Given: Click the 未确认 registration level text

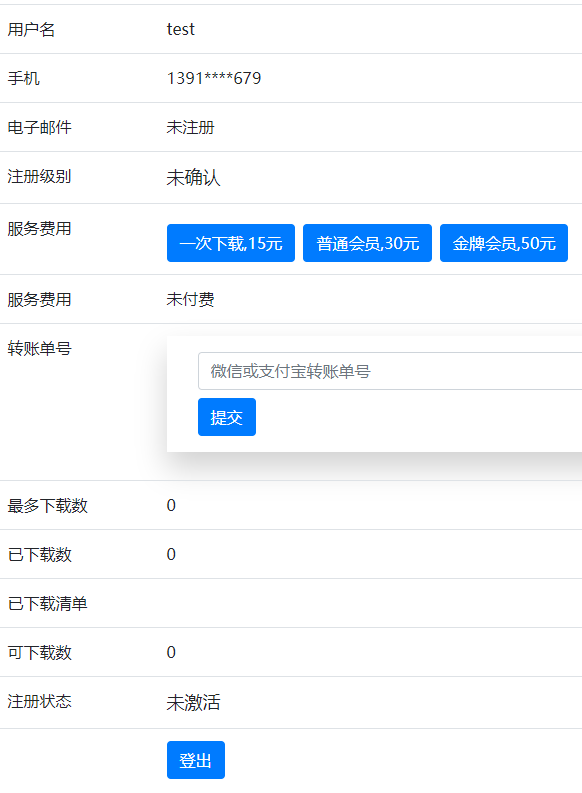Looking at the screenshot, I should (194, 178).
